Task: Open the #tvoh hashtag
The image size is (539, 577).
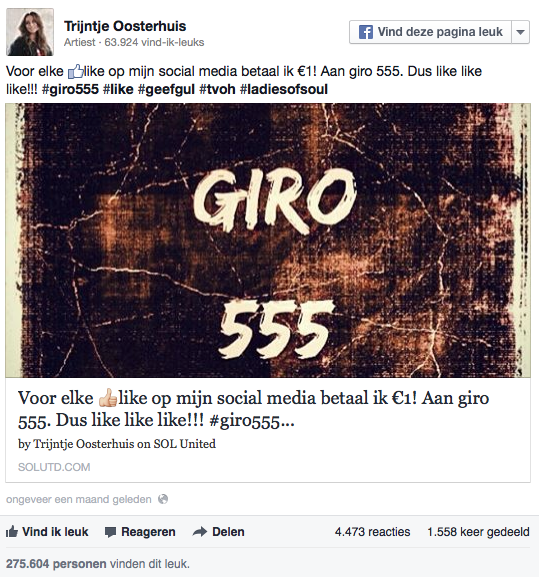Action: pos(217,89)
